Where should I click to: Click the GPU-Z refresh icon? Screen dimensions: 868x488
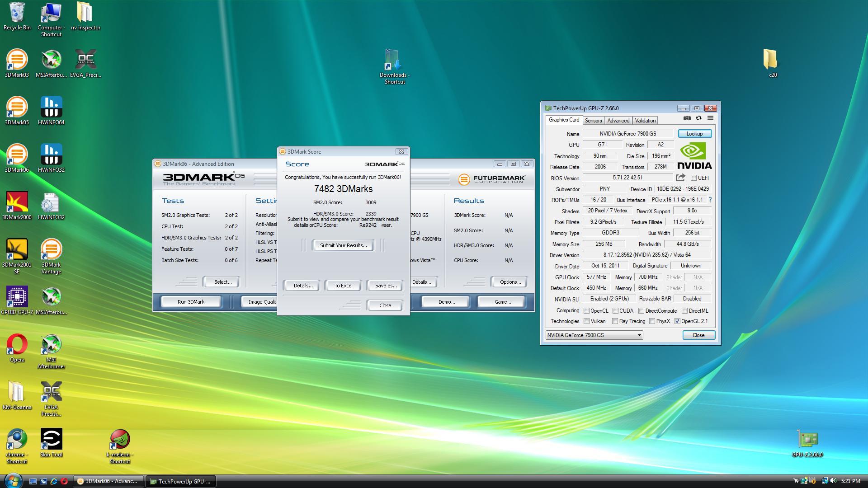coord(698,118)
